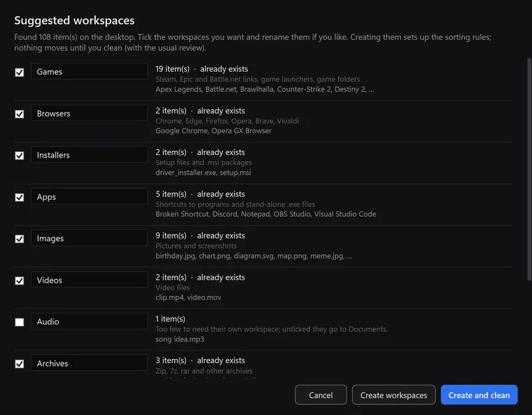The width and height of the screenshot is (532, 415).
Task: Click 'birthday.jpg, chart.png, diagram.svg' file list
Action: click(x=254, y=256)
